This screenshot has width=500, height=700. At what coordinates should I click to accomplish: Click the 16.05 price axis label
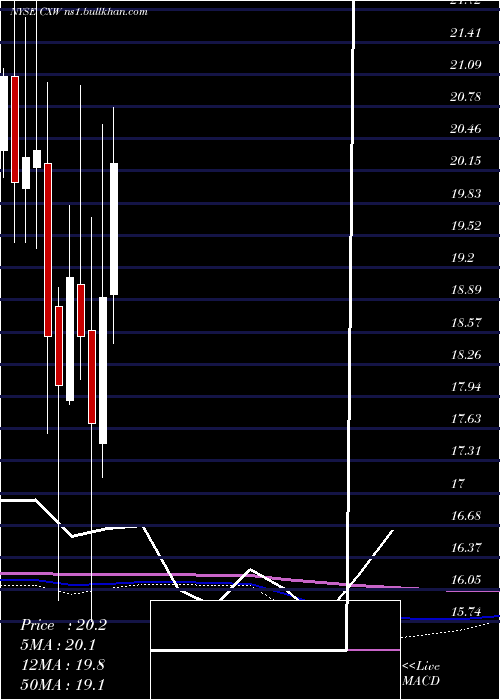[466, 580]
